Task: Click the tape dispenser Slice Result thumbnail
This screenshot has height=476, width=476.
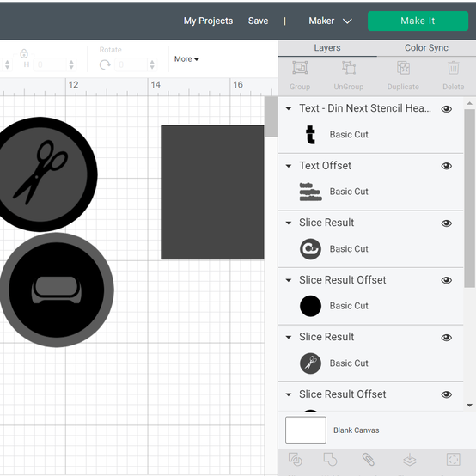Action: click(310, 249)
